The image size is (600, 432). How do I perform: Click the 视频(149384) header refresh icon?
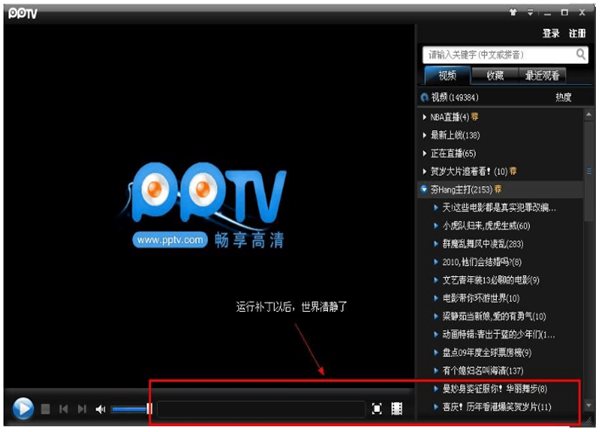[424, 98]
